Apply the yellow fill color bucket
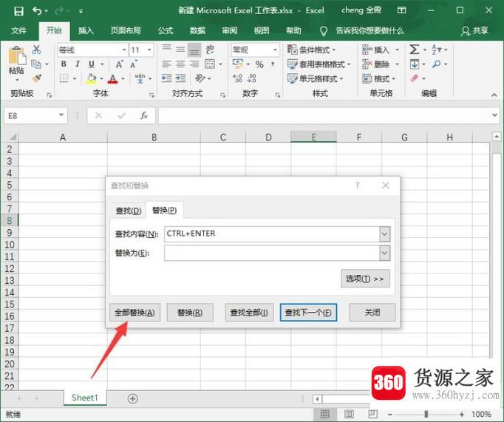 pos(92,78)
